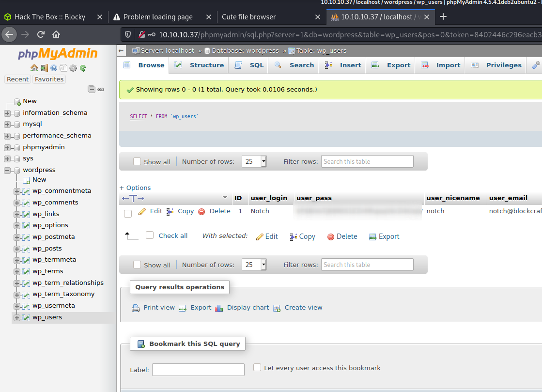This screenshot has width=542, height=392.
Task: Enable 'Let every user access this bookmark'
Action: [257, 367]
